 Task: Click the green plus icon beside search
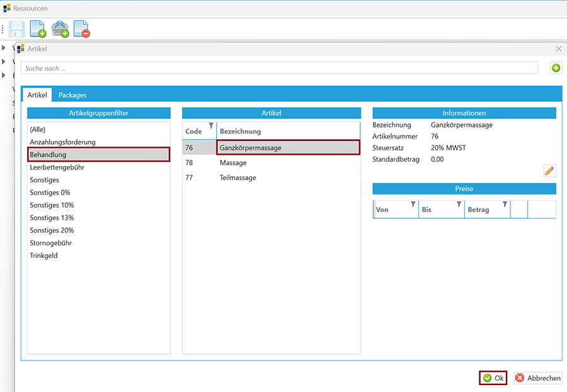(556, 68)
